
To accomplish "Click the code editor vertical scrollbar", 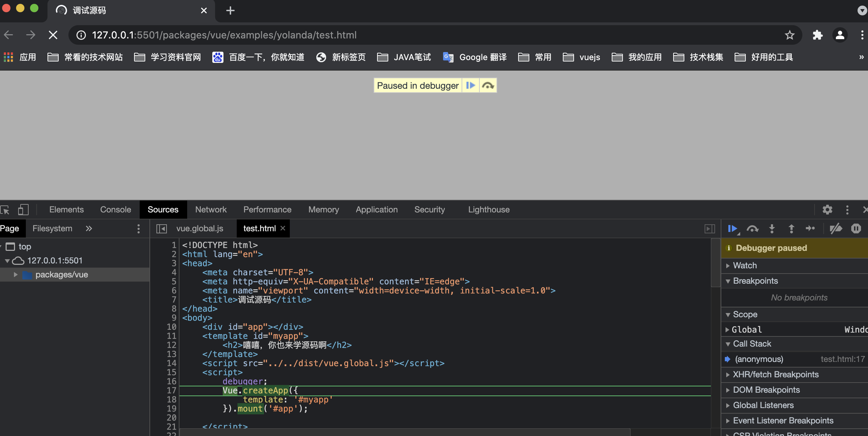I will click(715, 263).
